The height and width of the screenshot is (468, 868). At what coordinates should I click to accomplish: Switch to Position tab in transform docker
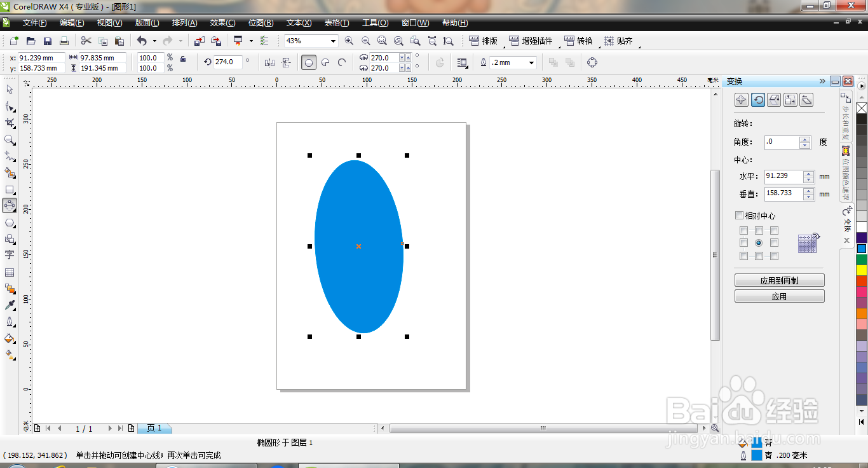pyautogui.click(x=741, y=100)
